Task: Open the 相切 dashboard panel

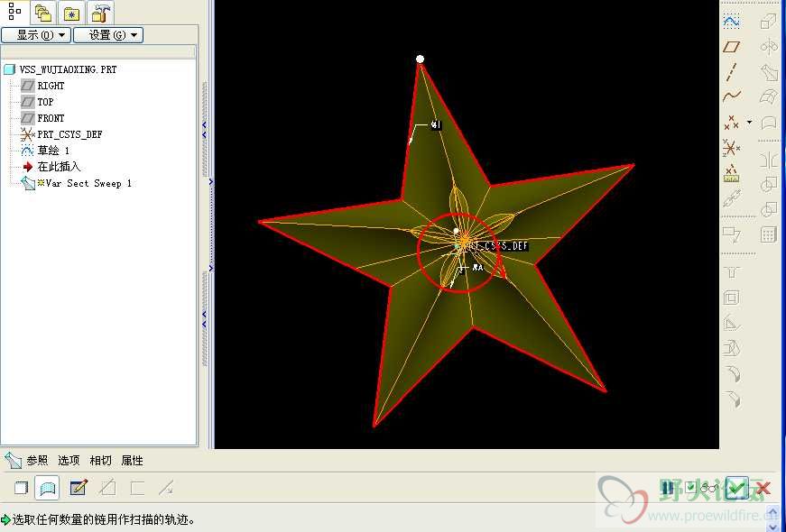Action: coord(100,461)
